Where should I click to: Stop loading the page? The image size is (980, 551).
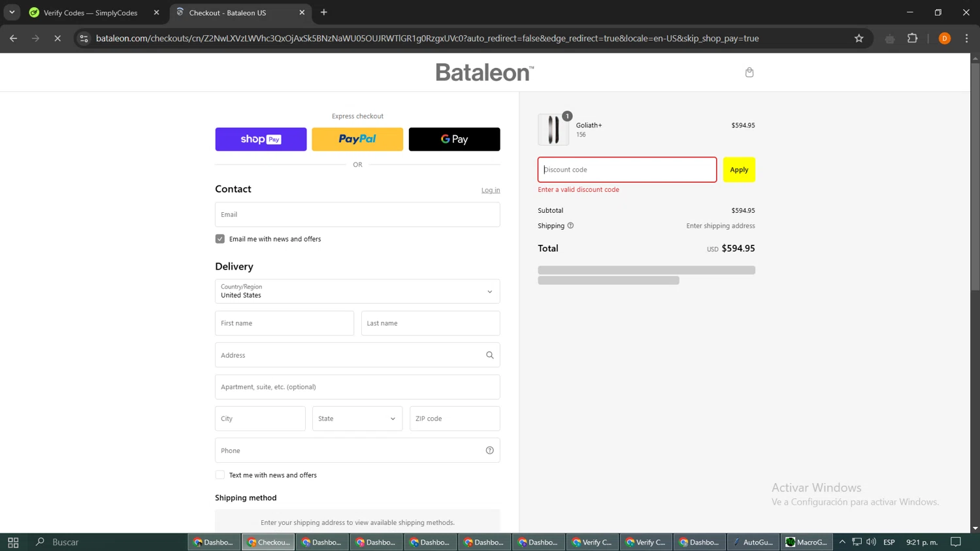point(57,39)
